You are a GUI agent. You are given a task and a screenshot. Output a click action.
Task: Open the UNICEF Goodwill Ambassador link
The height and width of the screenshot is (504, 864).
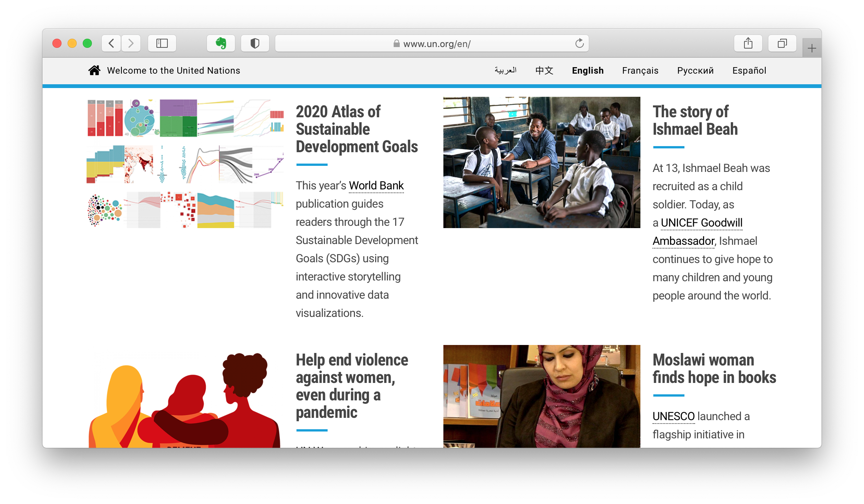pos(698,232)
